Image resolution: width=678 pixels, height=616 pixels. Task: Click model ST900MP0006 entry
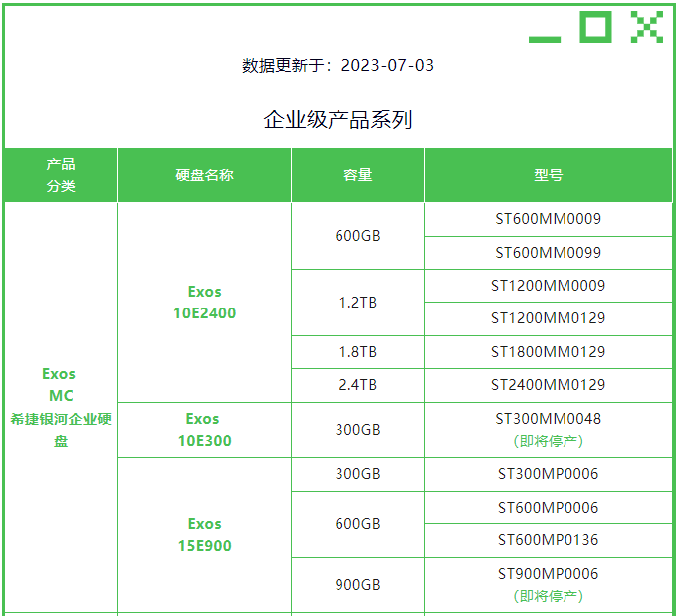coord(548,574)
